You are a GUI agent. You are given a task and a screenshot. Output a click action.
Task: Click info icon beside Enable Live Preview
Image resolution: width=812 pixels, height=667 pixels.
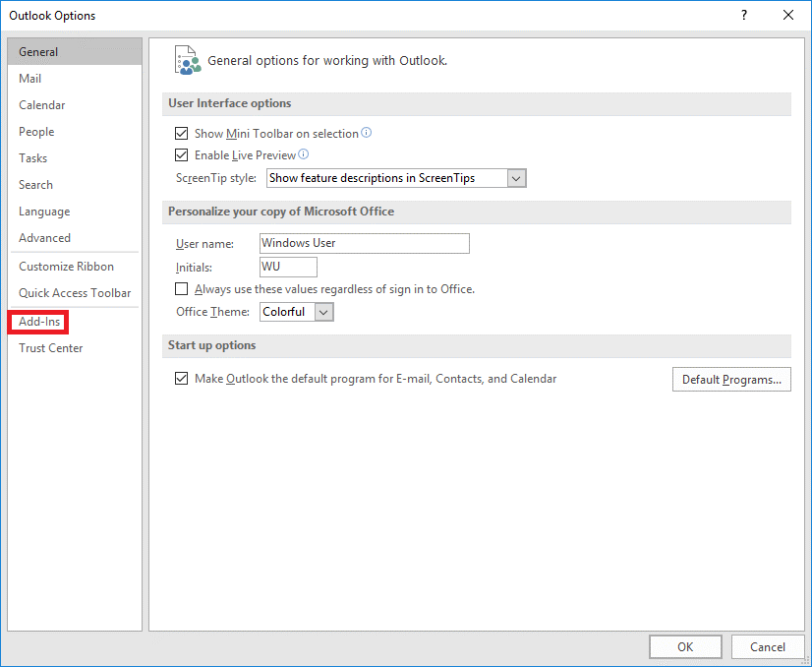[304, 154]
